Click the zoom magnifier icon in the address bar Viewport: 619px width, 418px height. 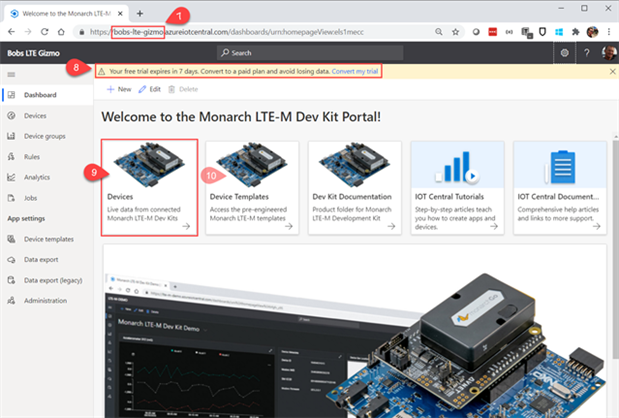439,32
